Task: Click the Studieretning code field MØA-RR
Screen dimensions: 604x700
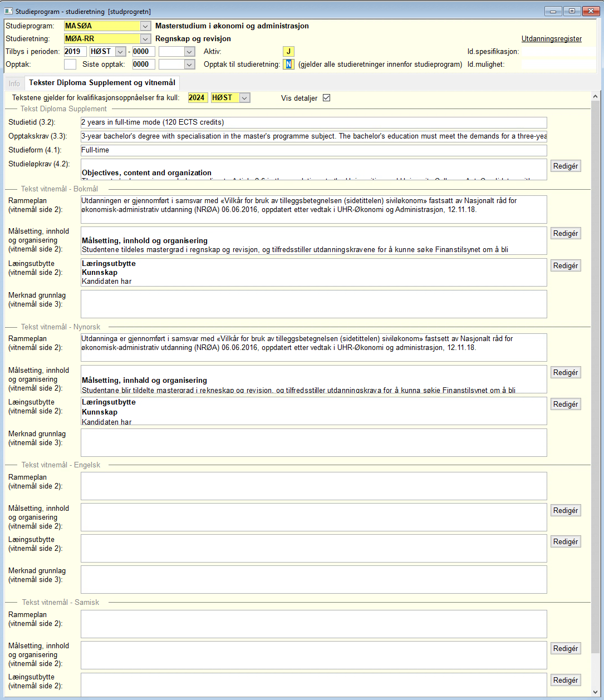Action: [102, 39]
